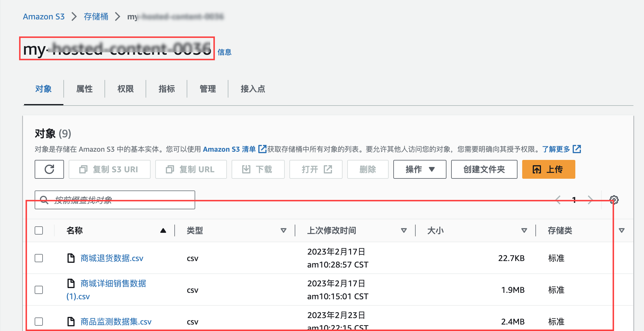Click the next page arrow icon

pyautogui.click(x=590, y=200)
